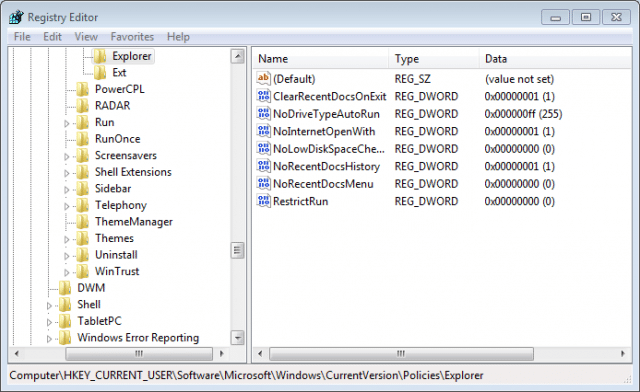Minimize the Registry Editor window
Image resolution: width=640 pixels, height=392 pixels.
555,18
